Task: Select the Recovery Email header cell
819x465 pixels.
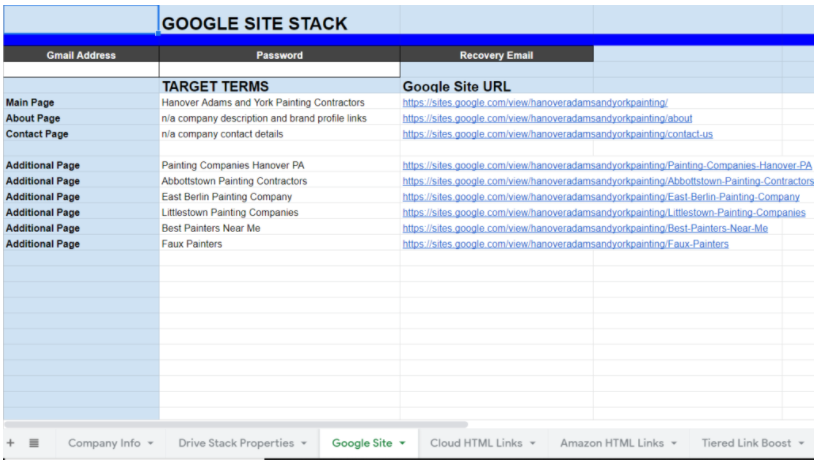Action: (496, 54)
